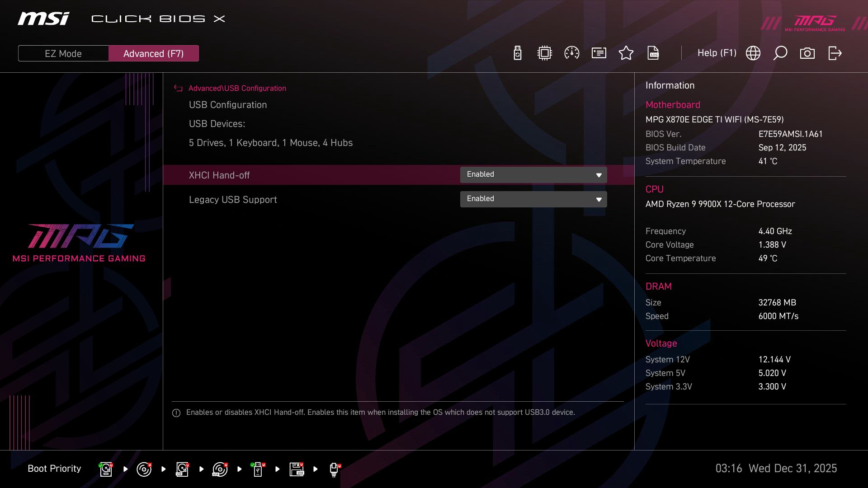Stay on the Advanced (F7) tab
Image resolution: width=868 pixels, height=488 pixels.
(153, 53)
